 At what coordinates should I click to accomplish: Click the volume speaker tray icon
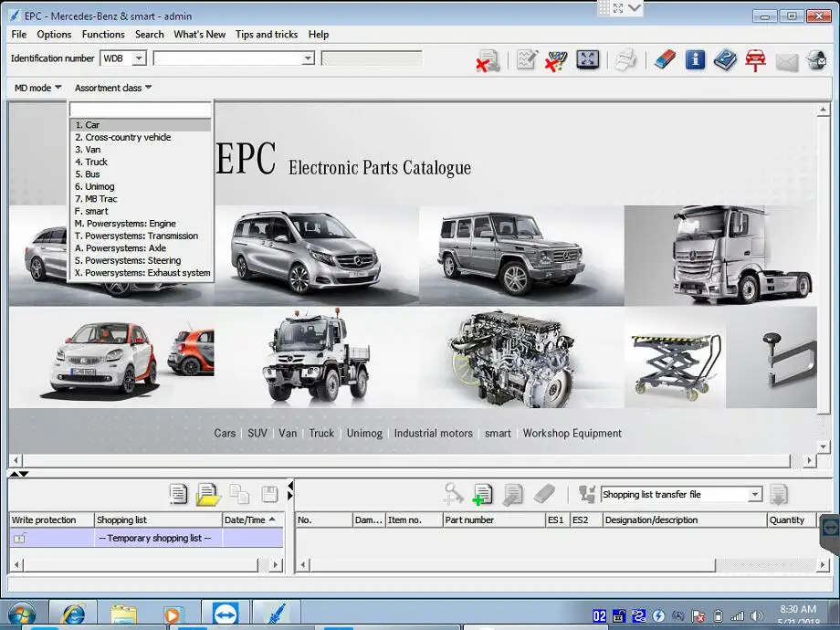756,616
